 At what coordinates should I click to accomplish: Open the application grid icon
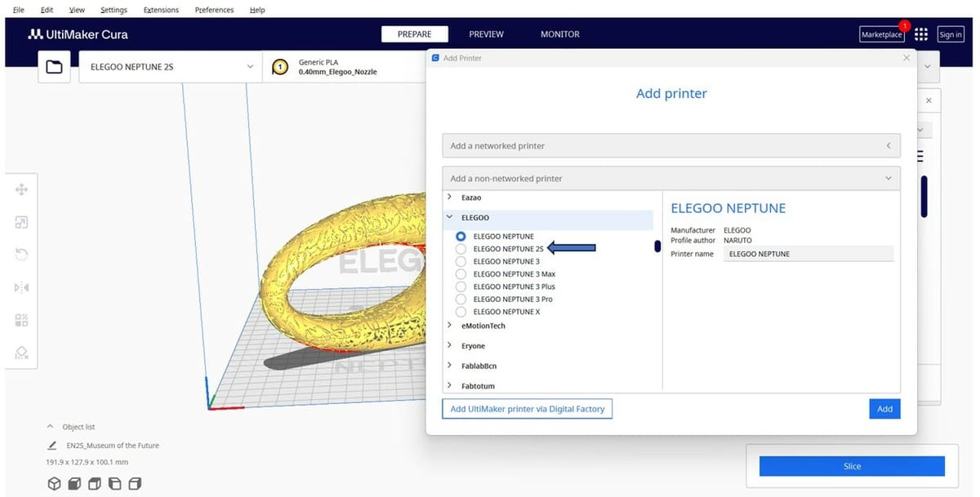click(921, 34)
